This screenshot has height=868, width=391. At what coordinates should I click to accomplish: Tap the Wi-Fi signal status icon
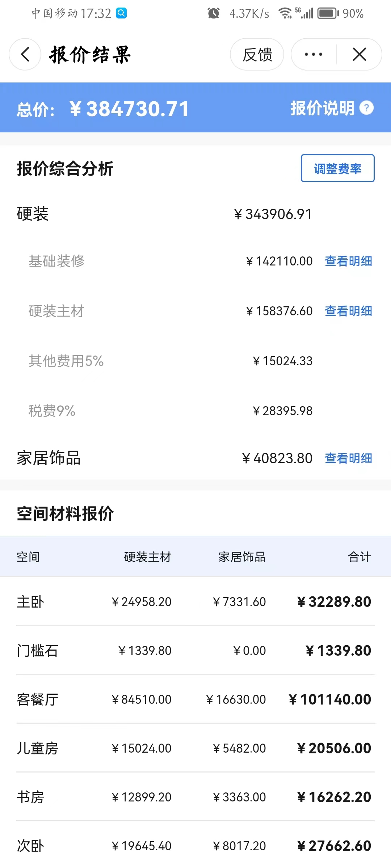click(x=285, y=13)
